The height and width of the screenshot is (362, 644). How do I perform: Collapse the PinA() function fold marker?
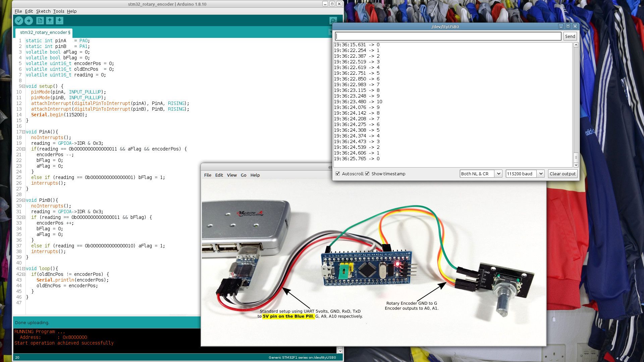[23, 132]
